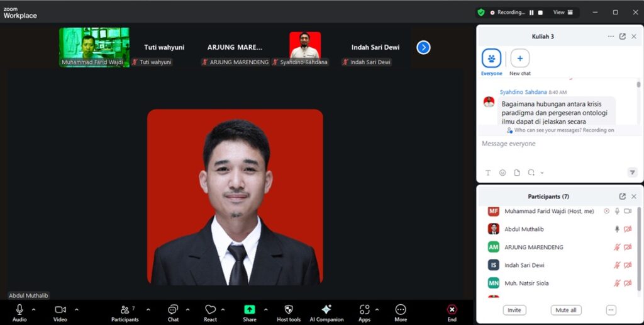Stop the recording
The width and height of the screenshot is (644, 325).
tap(540, 13)
